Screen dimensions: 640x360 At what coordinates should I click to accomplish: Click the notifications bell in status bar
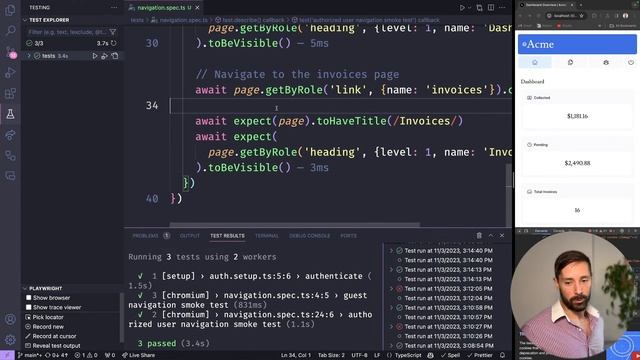tap(502, 356)
